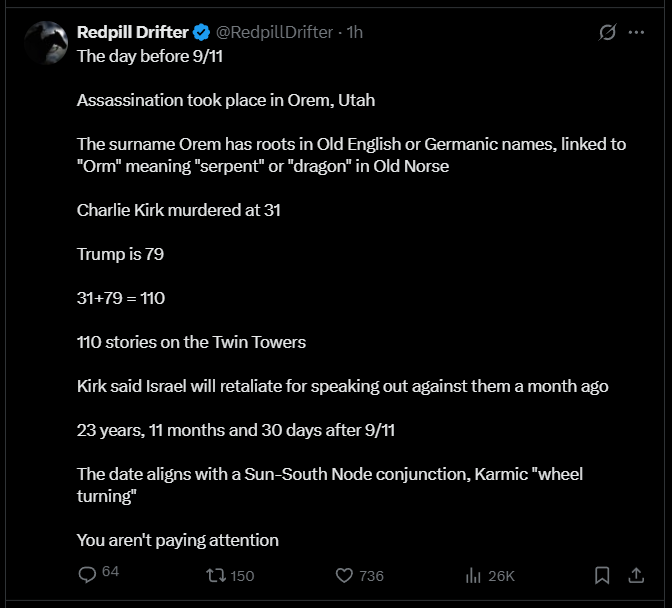Image resolution: width=672 pixels, height=608 pixels.
Task: Like the post with the heart icon
Action: pyautogui.click(x=344, y=575)
